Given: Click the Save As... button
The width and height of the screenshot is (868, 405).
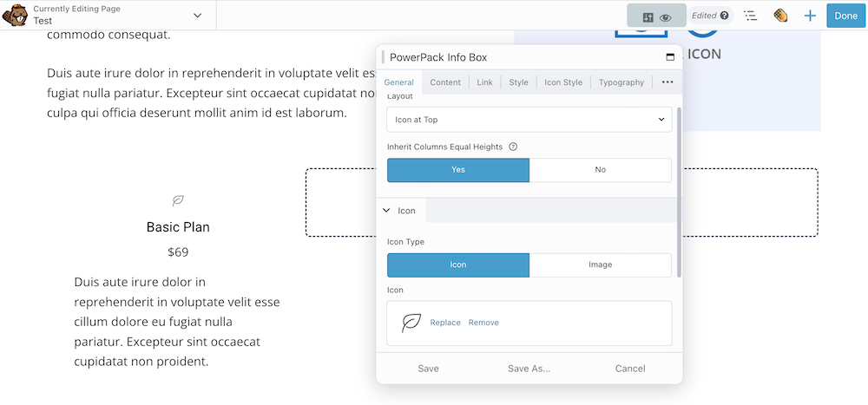Looking at the screenshot, I should [529, 369].
